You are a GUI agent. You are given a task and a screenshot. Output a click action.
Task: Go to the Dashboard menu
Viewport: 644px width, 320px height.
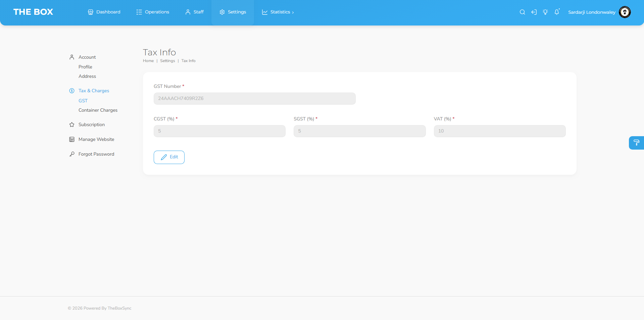(x=104, y=12)
